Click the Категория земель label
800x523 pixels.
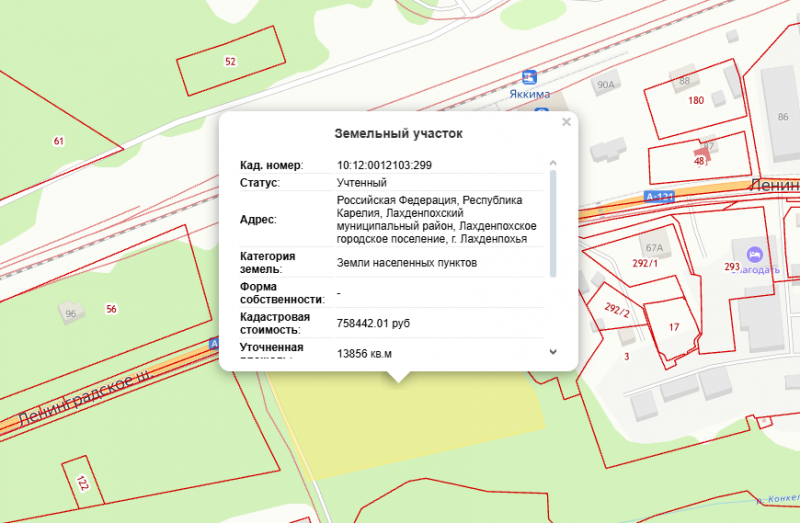[267, 262]
